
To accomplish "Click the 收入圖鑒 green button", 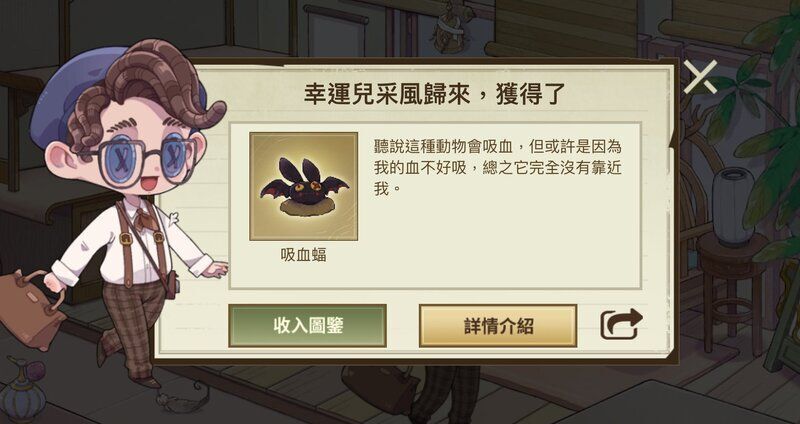I will [307, 326].
